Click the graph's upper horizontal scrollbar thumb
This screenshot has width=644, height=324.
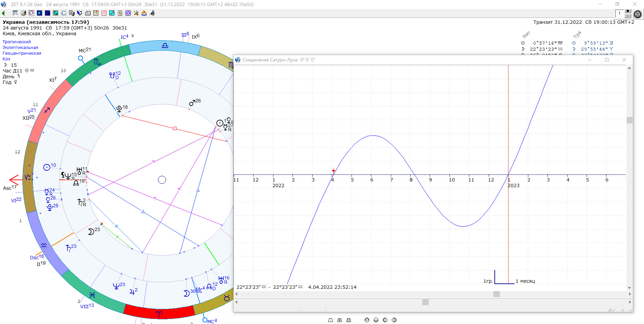[496, 294]
